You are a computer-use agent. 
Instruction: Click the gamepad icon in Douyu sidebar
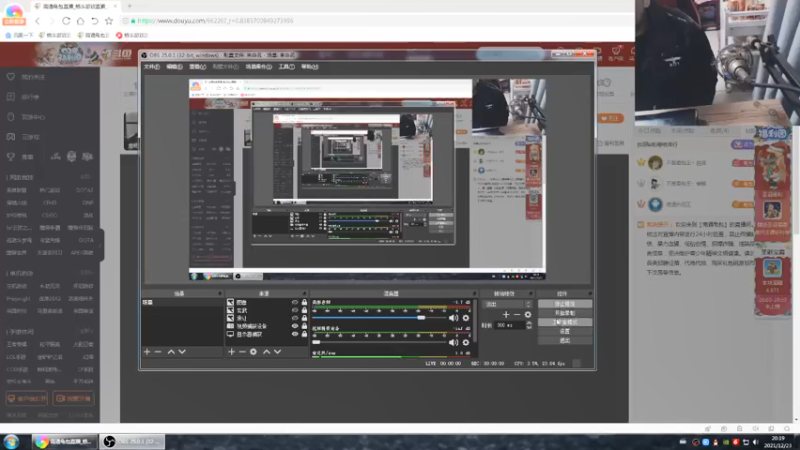pyautogui.click(x=11, y=137)
